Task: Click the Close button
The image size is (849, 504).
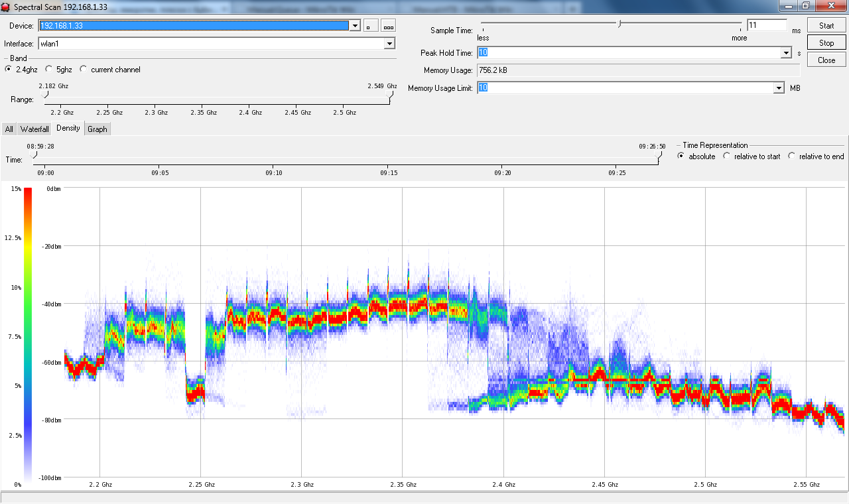Action: coord(826,60)
